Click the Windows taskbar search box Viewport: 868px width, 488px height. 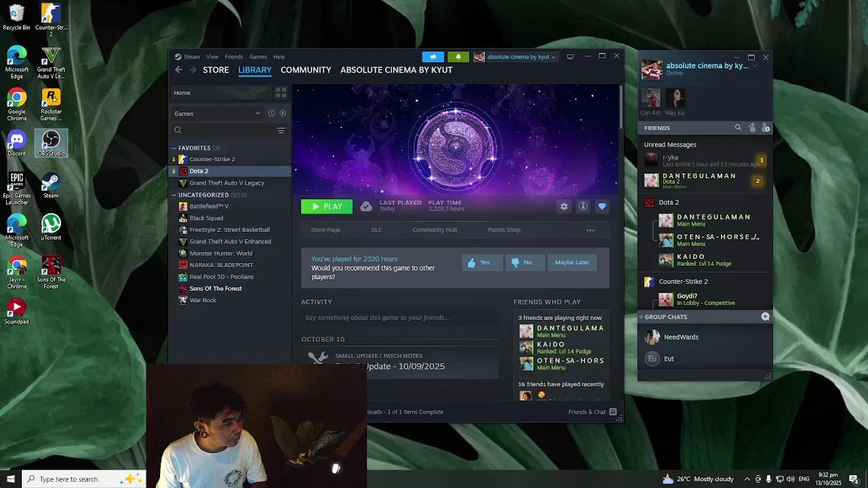83,479
